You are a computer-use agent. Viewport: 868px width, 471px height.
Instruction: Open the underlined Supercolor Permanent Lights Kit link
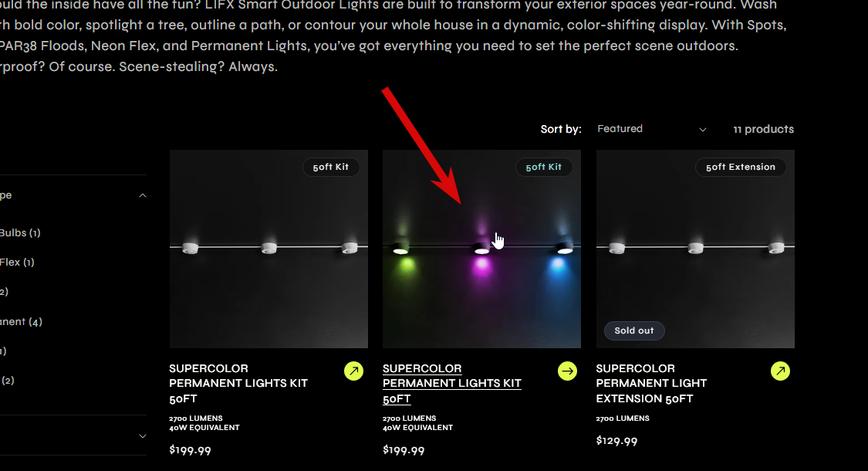tap(451, 384)
